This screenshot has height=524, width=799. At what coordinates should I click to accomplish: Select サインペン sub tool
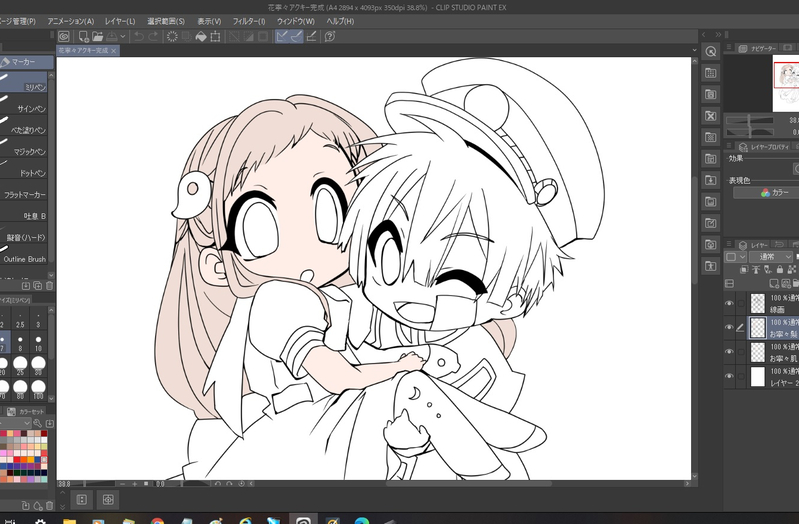[x=24, y=103]
